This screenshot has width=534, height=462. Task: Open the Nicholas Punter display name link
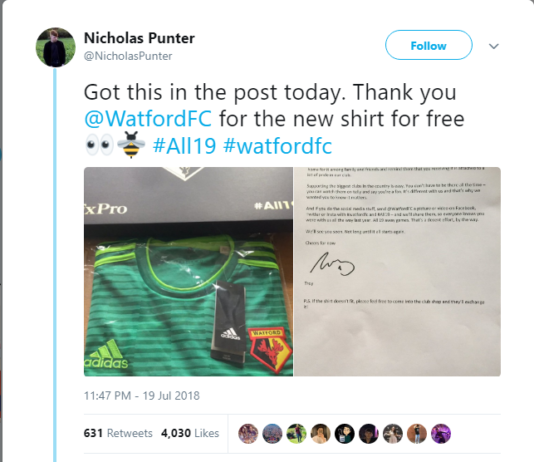point(139,38)
